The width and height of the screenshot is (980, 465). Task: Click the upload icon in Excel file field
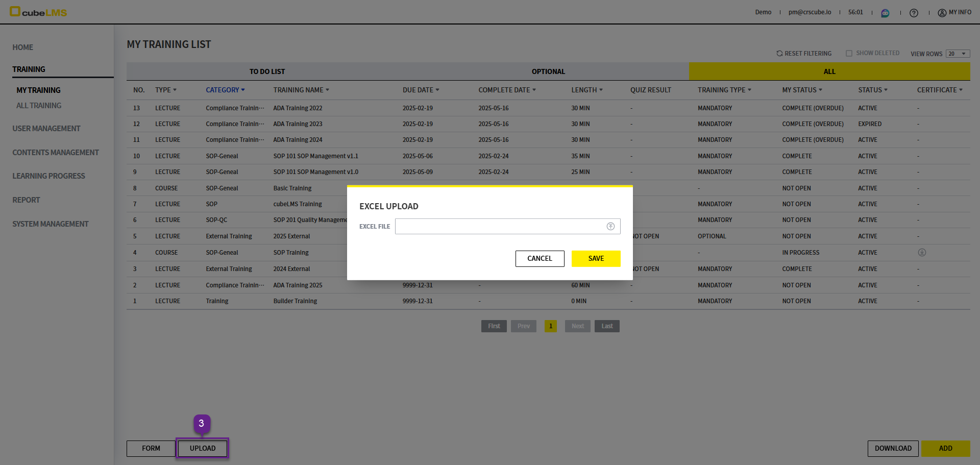610,227
